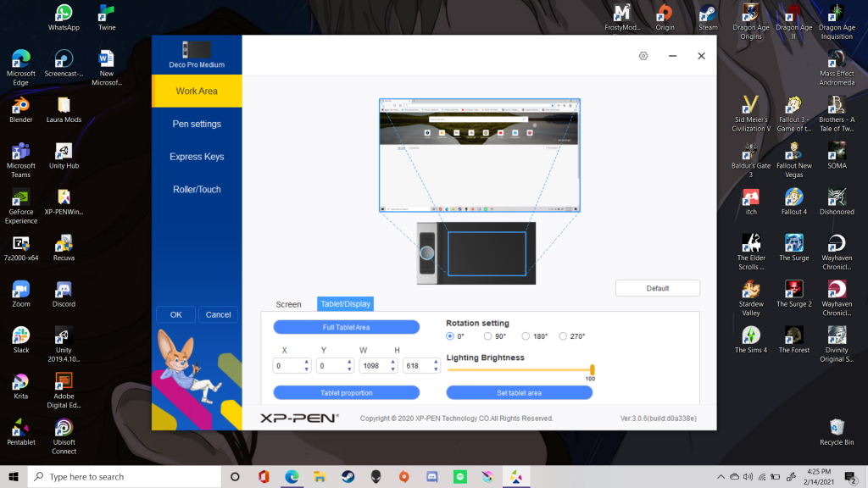This screenshot has width=868, height=488.
Task: Open the taskbar volume control
Action: (x=748, y=476)
